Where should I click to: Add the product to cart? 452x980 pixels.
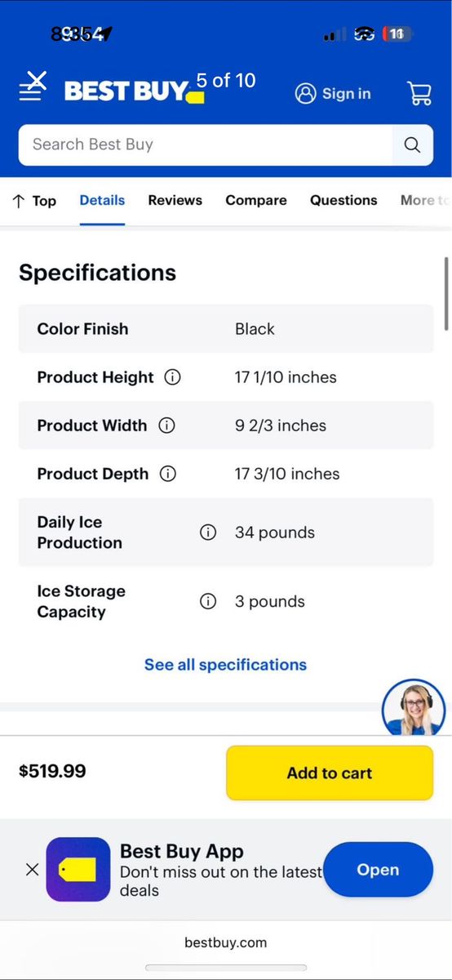330,773
